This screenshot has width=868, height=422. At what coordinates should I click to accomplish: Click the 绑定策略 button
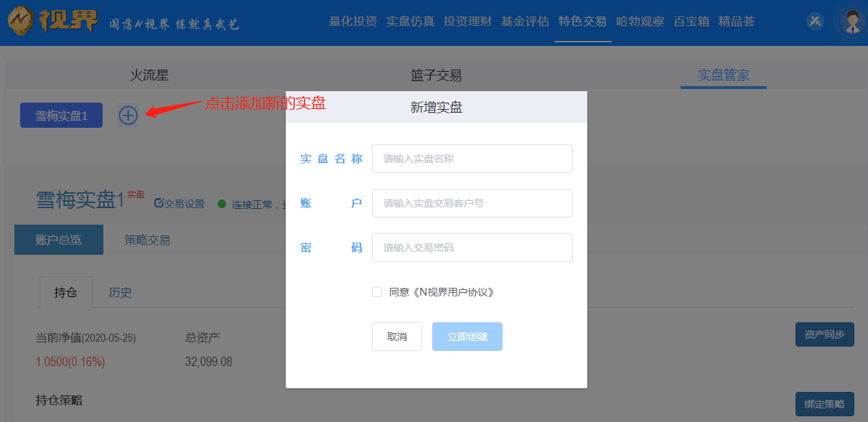(825, 404)
